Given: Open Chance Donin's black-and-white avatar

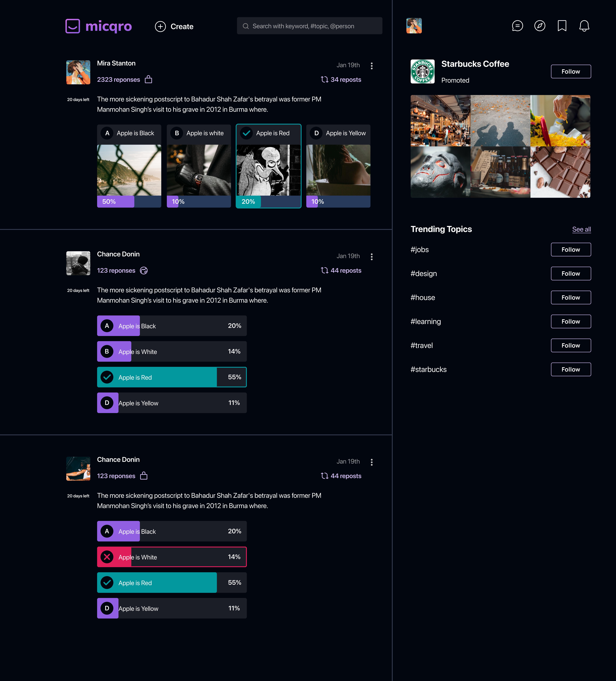Looking at the screenshot, I should click(x=78, y=263).
